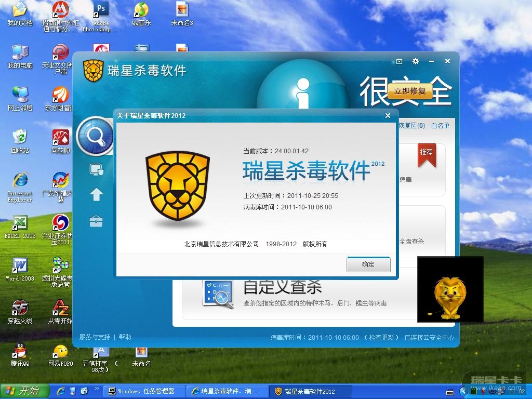Select the 我的文档 desktop icon
The height and width of the screenshot is (399, 532).
20,14
